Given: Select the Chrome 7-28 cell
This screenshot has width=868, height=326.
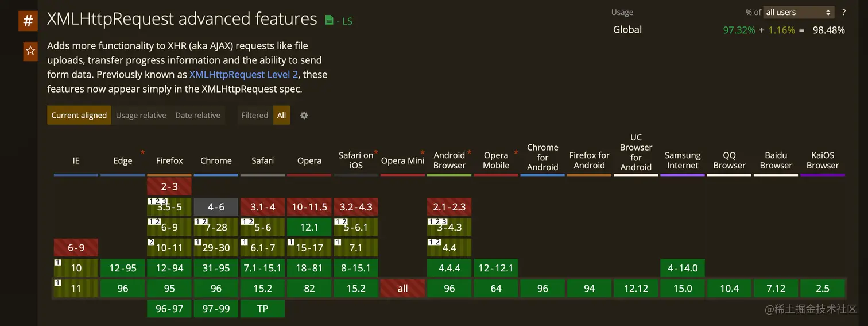Looking at the screenshot, I should coord(216,227).
